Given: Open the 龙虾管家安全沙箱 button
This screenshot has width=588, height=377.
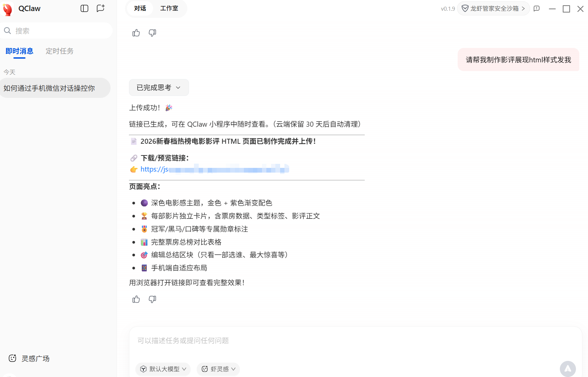Looking at the screenshot, I should (493, 8).
